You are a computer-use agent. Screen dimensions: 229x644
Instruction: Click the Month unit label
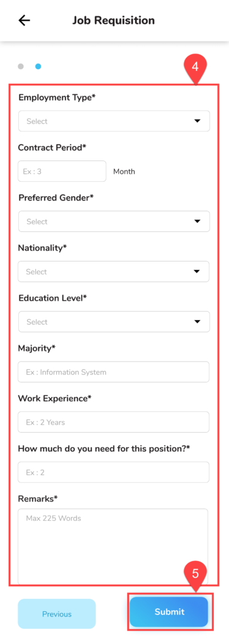[x=124, y=171]
